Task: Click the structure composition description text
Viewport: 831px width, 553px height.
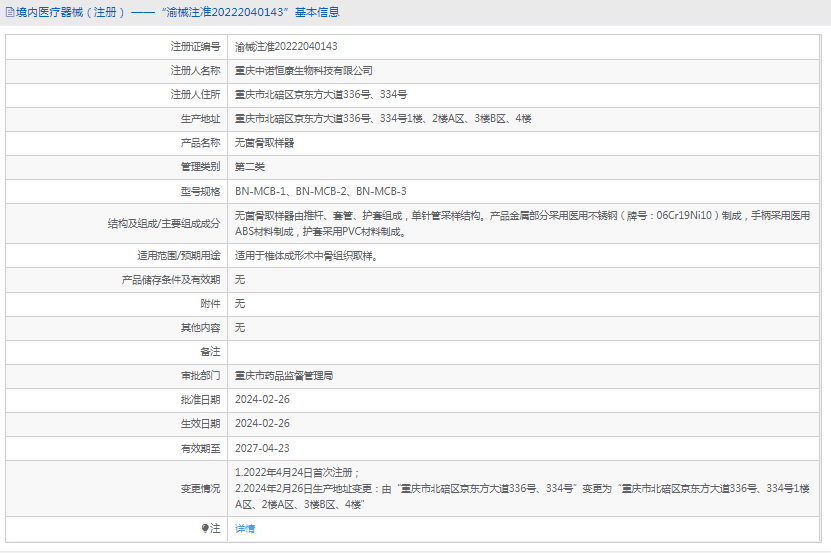Action: (523, 224)
